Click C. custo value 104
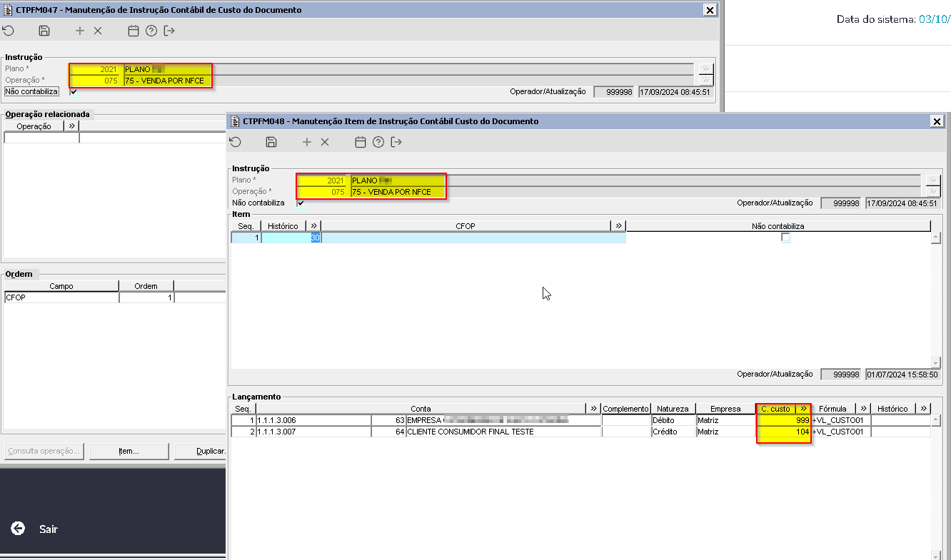The height and width of the screenshot is (560, 951). 784,432
